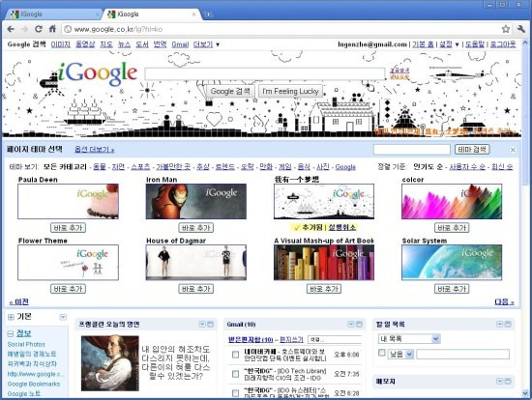
Task: Sort themes by 최신 순
Action: pyautogui.click(x=502, y=167)
